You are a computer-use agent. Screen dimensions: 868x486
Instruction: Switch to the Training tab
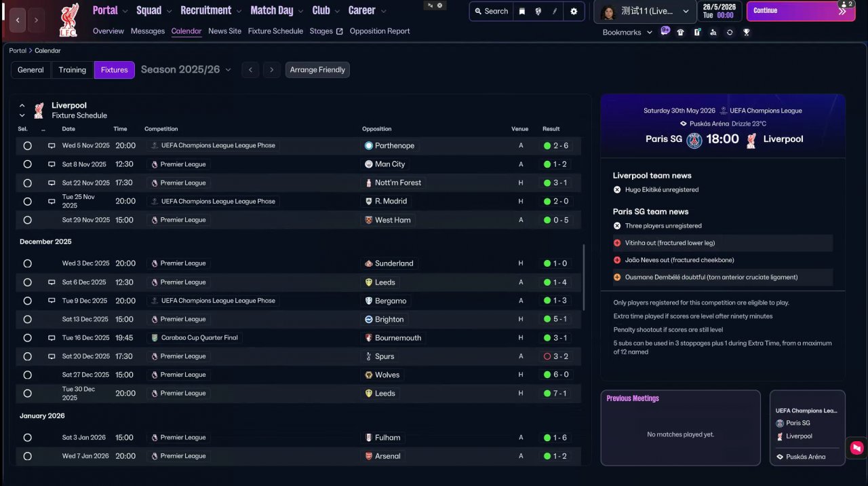click(x=72, y=70)
